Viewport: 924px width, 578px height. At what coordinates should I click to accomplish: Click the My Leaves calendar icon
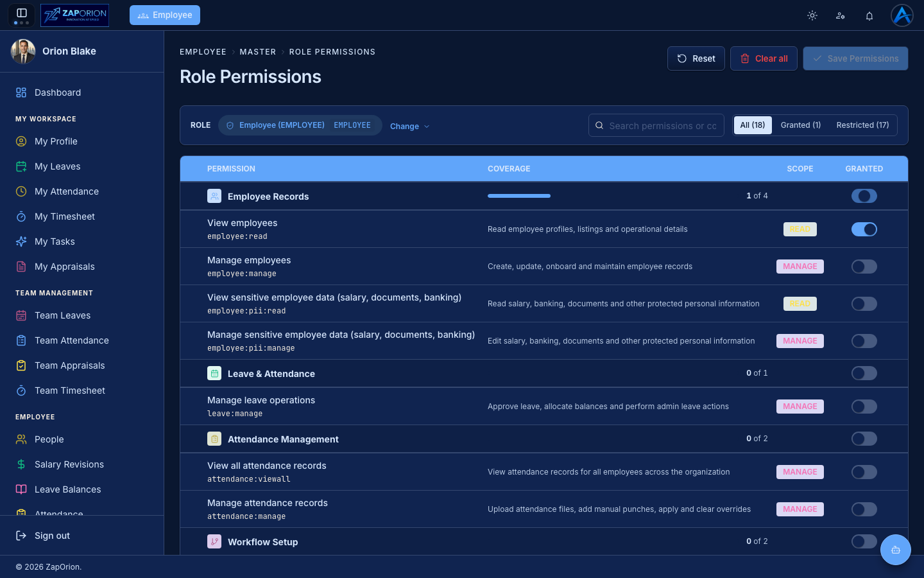[21, 166]
